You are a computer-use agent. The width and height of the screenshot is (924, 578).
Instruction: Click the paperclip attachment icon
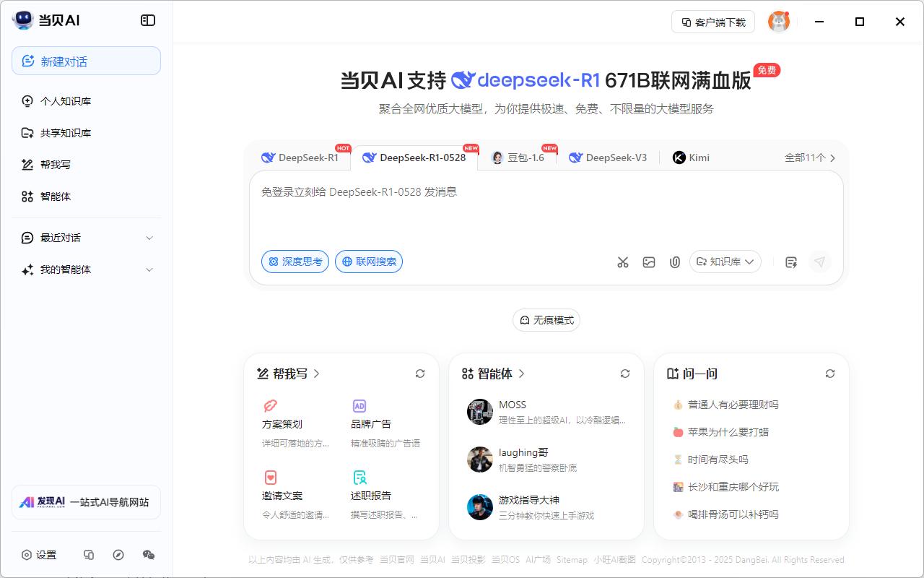pos(674,262)
